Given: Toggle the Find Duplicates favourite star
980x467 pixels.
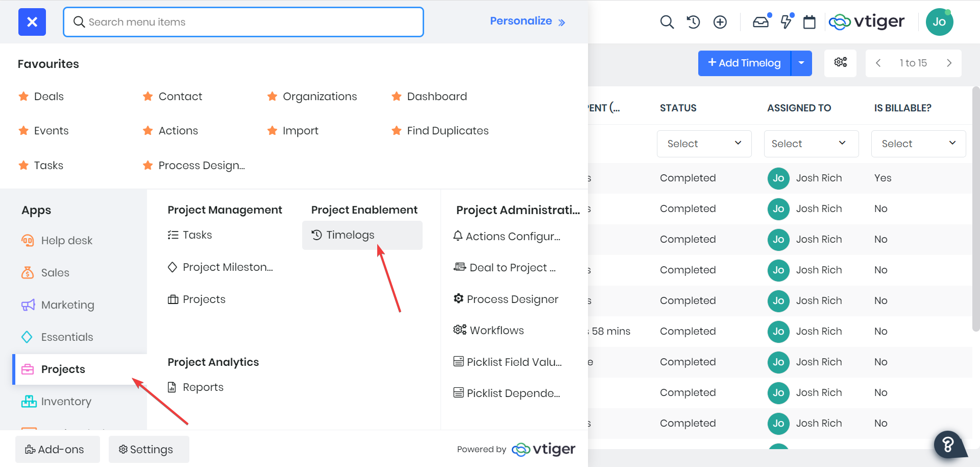Looking at the screenshot, I should 397,131.
